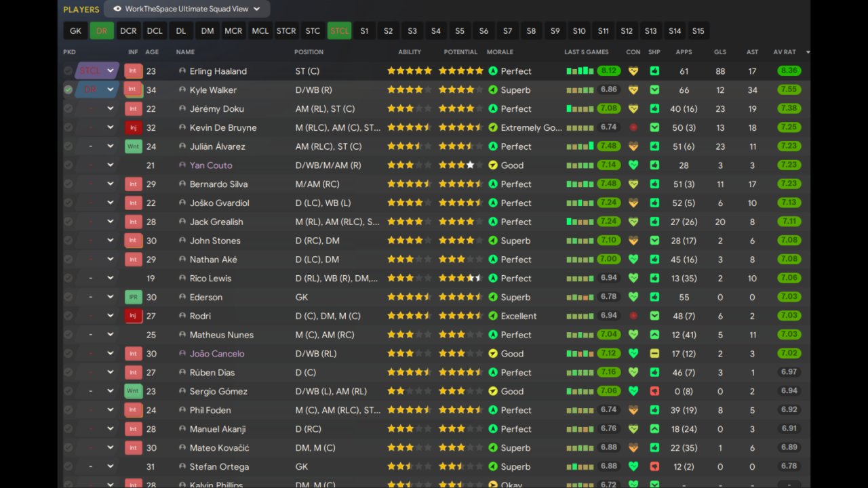This screenshot has width=868, height=488.
Task: Open Kevin De Bruyne's player profile
Action: [223, 127]
